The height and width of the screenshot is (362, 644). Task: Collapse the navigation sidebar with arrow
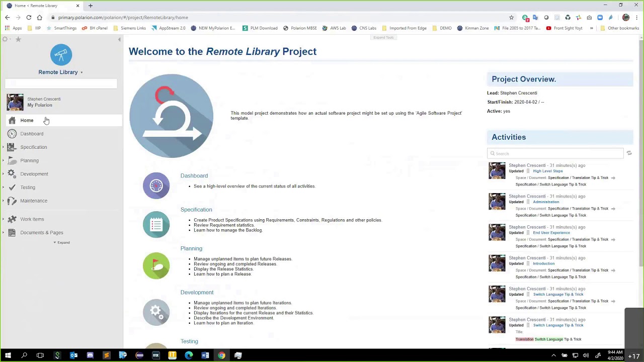(x=119, y=39)
